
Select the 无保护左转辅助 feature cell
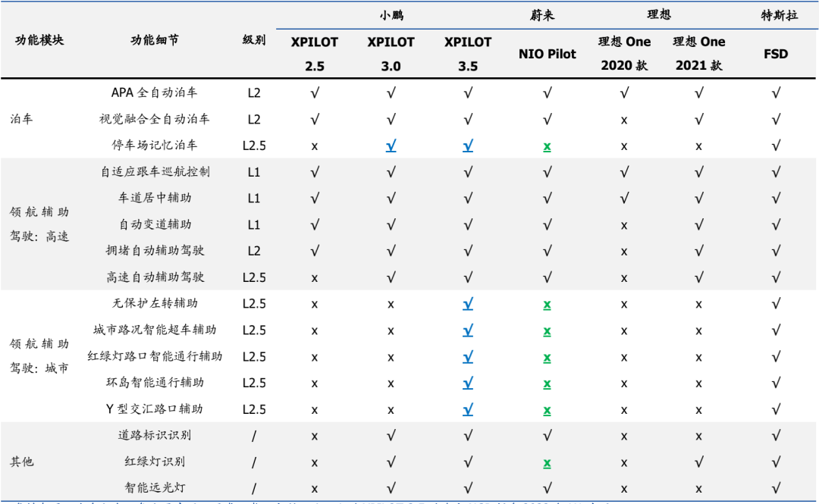(x=155, y=303)
